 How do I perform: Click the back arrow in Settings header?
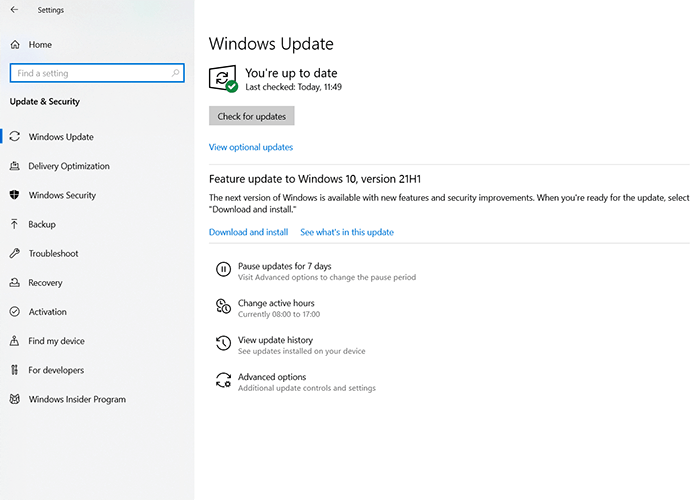14,9
